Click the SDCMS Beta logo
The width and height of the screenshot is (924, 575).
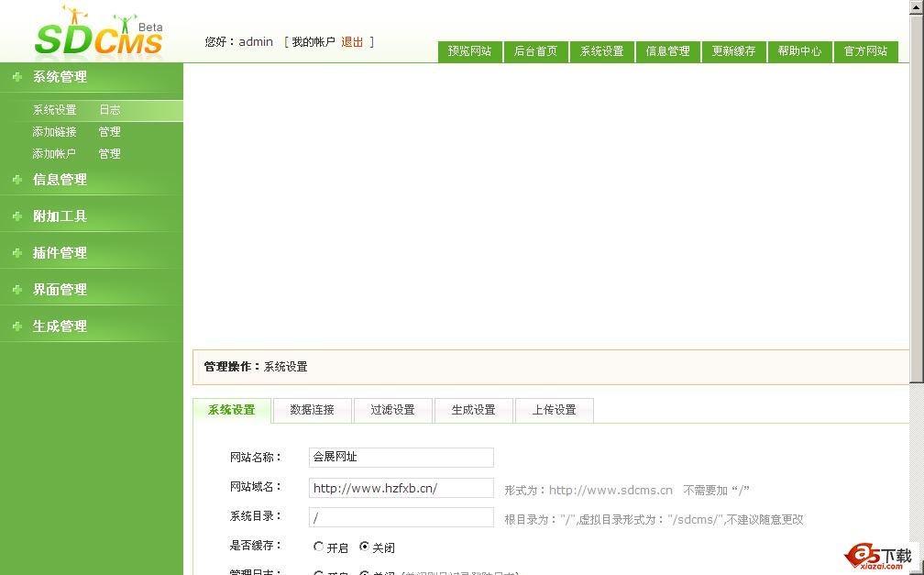[x=98, y=33]
